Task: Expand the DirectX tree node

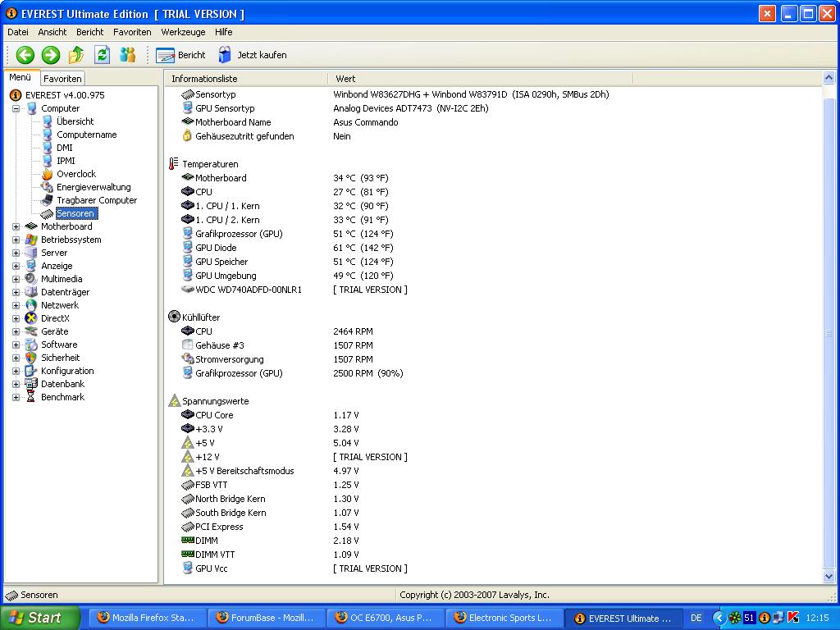Action: click(x=16, y=318)
